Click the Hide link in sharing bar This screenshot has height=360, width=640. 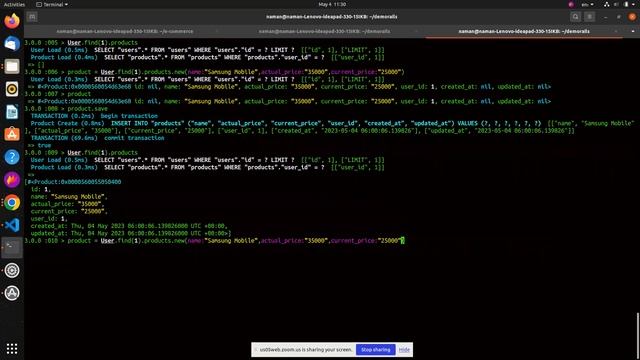tap(404, 350)
